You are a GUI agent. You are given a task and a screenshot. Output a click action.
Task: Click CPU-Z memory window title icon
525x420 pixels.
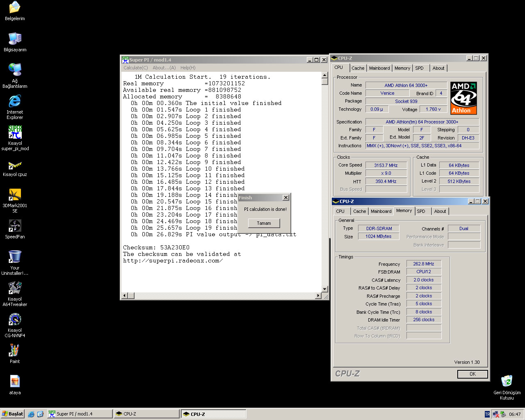pyautogui.click(x=336, y=201)
